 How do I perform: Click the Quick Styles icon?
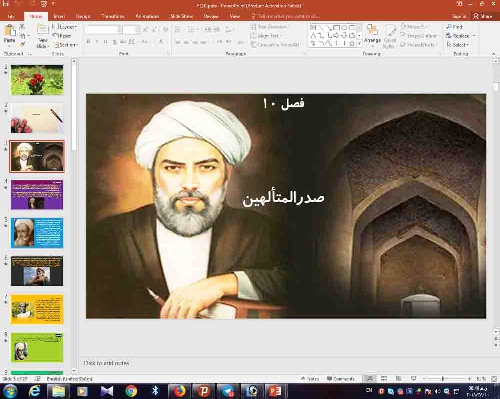click(390, 31)
